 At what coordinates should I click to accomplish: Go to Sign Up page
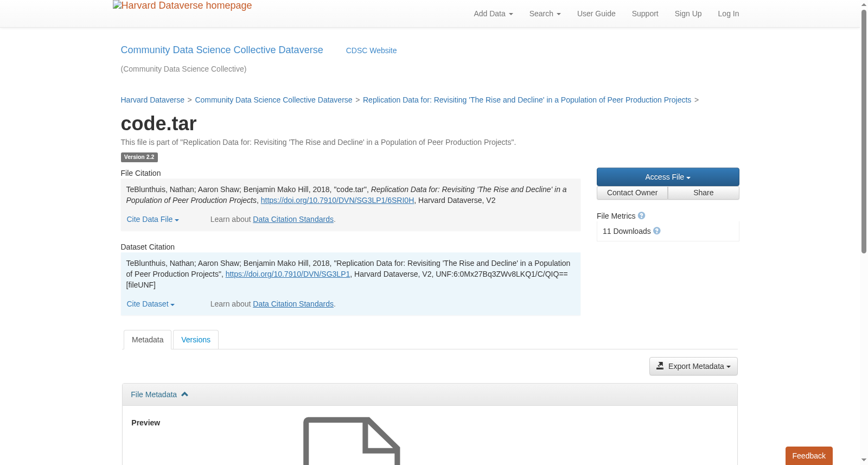tap(688, 14)
